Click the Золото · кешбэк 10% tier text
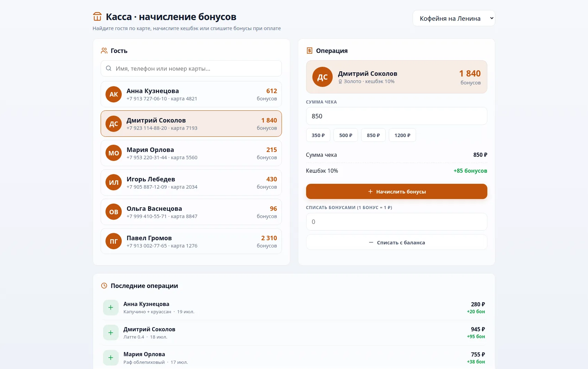Viewport: 588px width, 369px height. click(x=369, y=81)
